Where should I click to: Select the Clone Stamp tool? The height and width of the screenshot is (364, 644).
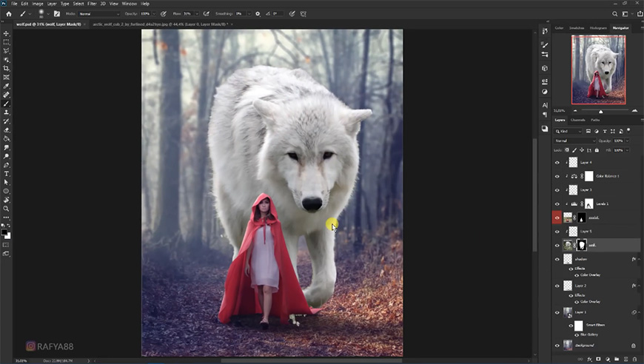click(x=6, y=112)
